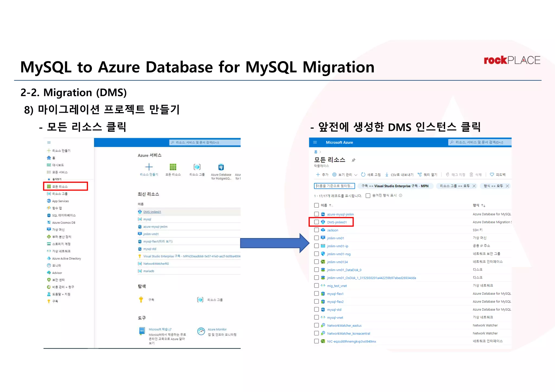This screenshot has width=555, height=392.
Task: Click the Advisor sidebar icon
Action: pyautogui.click(x=49, y=273)
